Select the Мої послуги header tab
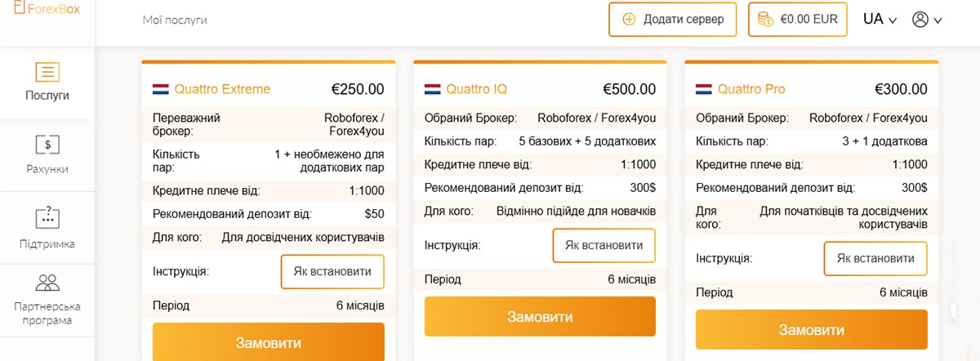 click(x=175, y=20)
